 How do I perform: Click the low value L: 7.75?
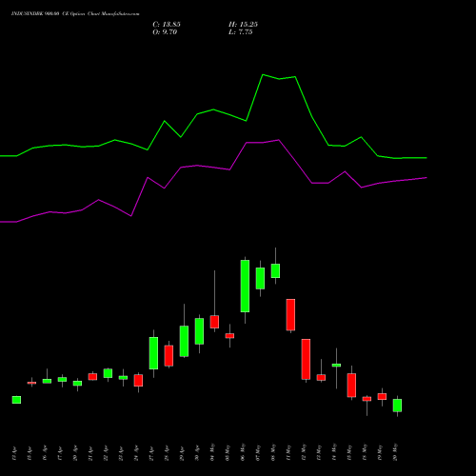click(241, 31)
